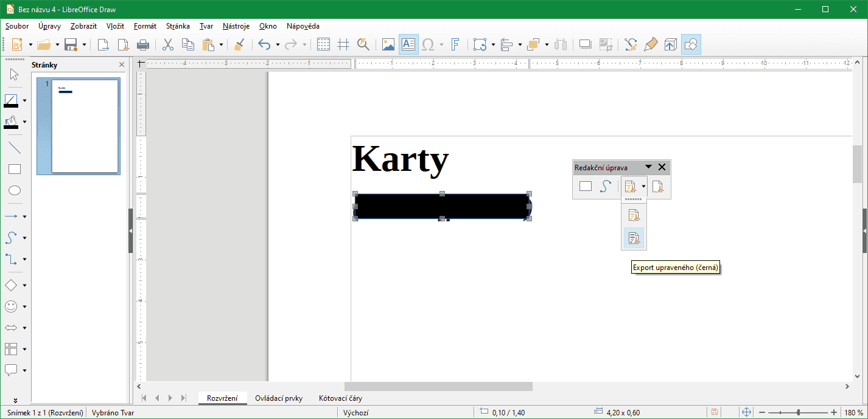Toggle the Text Box tool
Viewport: 868px width, 419px height.
click(x=408, y=44)
